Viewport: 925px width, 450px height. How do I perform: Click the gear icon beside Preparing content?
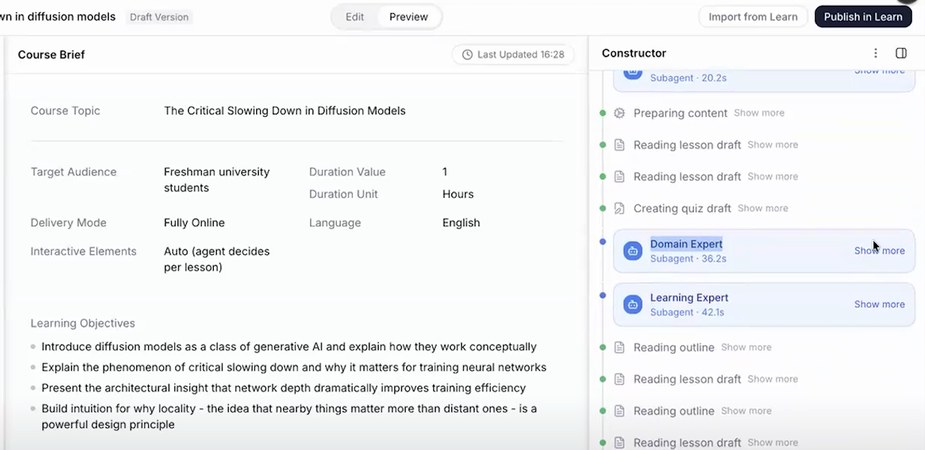click(x=619, y=113)
